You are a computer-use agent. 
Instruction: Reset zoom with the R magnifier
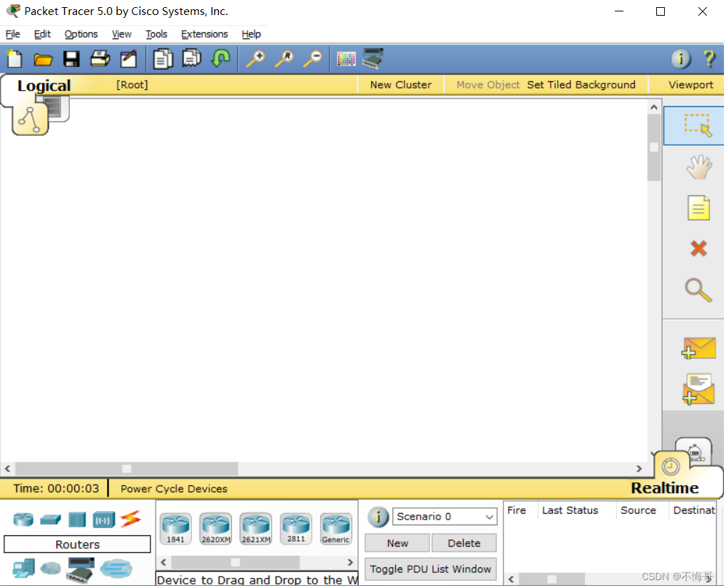pos(284,59)
